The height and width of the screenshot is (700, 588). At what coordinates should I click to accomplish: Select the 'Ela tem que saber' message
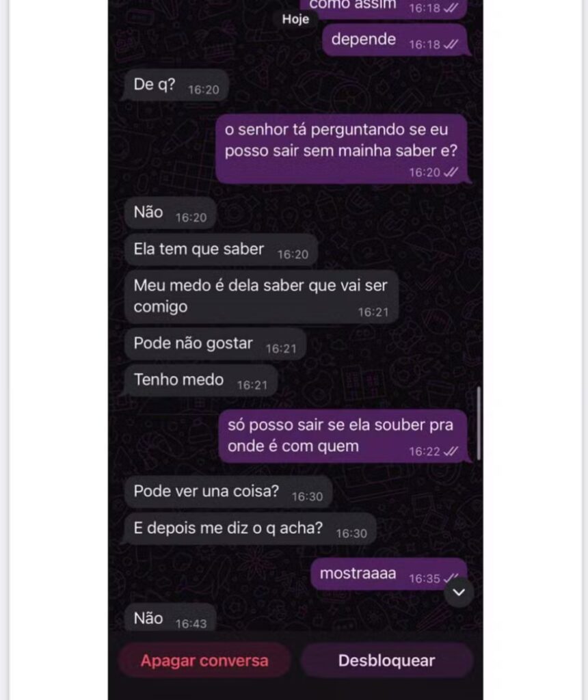(221, 250)
